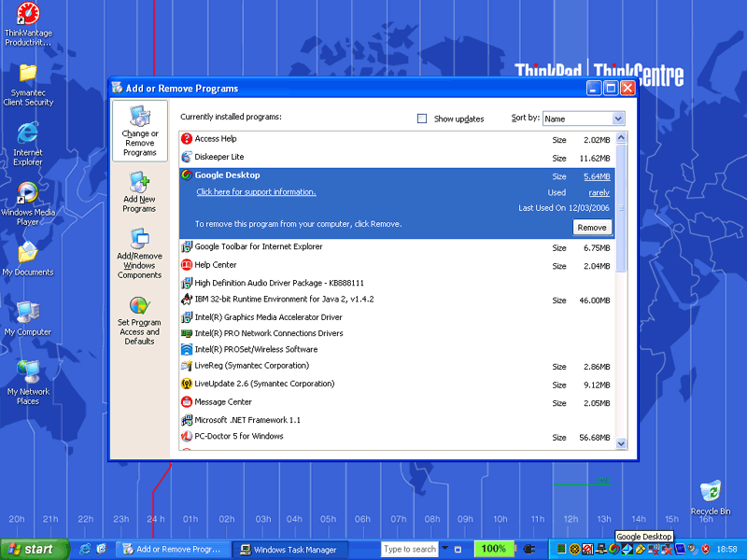The height and width of the screenshot is (560, 747).
Task: Click the program list scrollbar thumb
Action: click(621, 207)
